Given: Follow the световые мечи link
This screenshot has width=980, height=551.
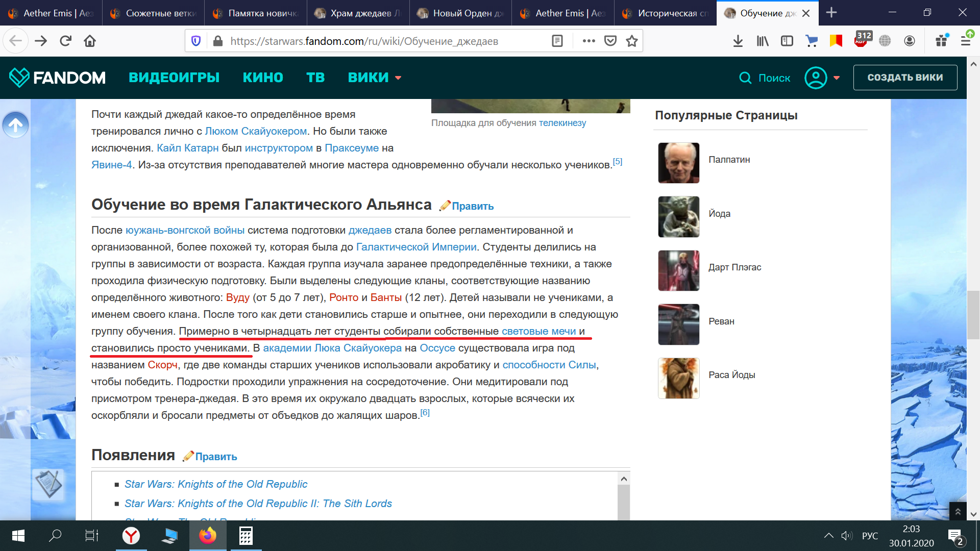Looking at the screenshot, I should click(x=538, y=331).
